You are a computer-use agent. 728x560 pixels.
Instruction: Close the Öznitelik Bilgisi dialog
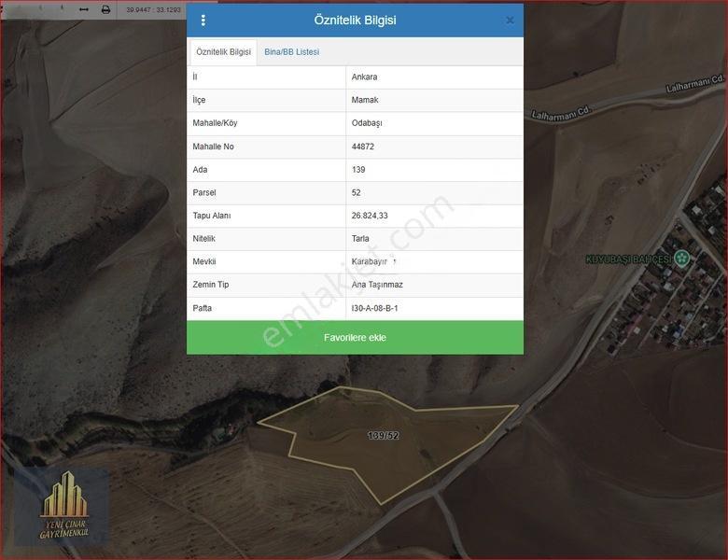point(510,21)
